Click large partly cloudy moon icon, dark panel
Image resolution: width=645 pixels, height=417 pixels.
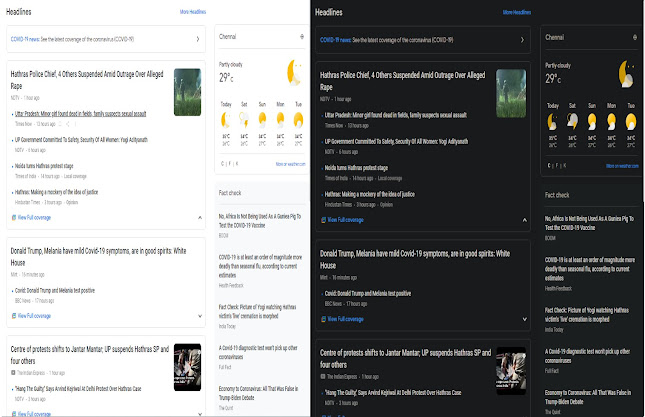tap(626, 74)
